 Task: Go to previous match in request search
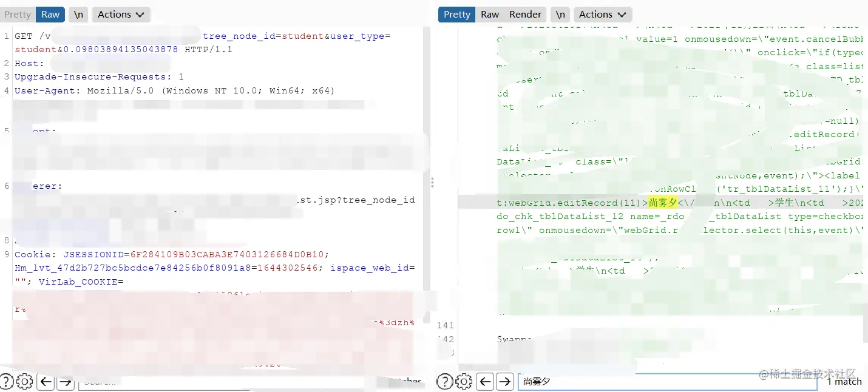[x=46, y=382]
